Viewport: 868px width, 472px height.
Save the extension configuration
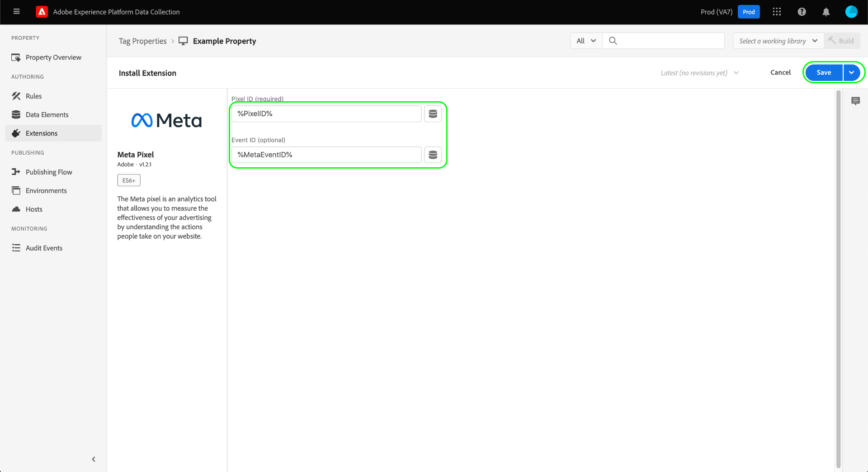[824, 72]
